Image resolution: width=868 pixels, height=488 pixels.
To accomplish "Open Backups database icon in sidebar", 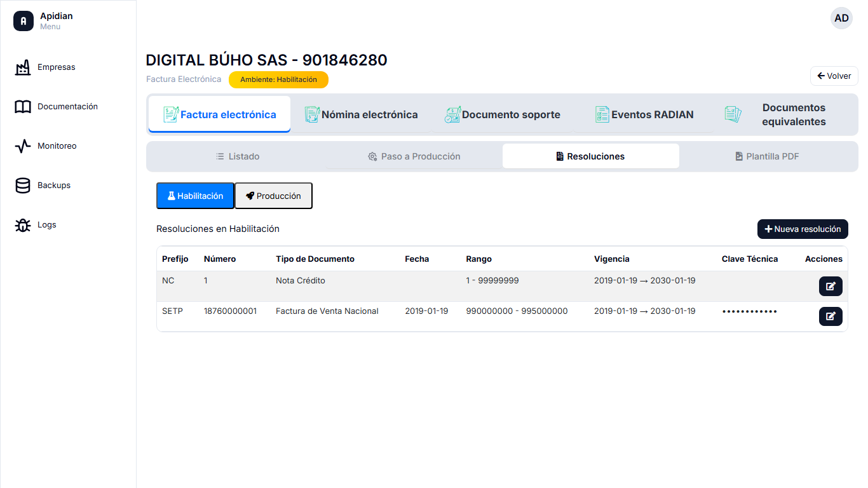I will (23, 186).
